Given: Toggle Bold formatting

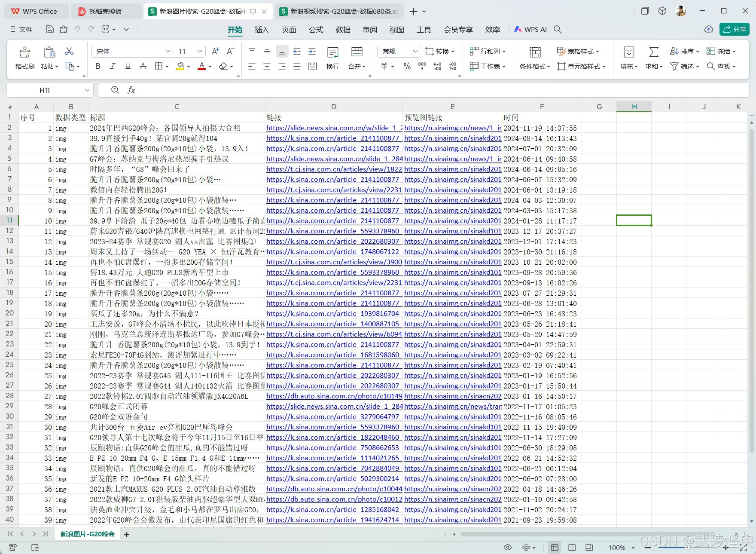Looking at the screenshot, I should pos(98,66).
